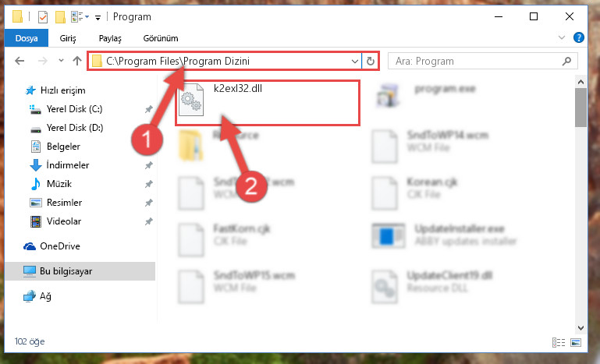
Task: Switch to large icons view in status bar
Action: click(576, 342)
